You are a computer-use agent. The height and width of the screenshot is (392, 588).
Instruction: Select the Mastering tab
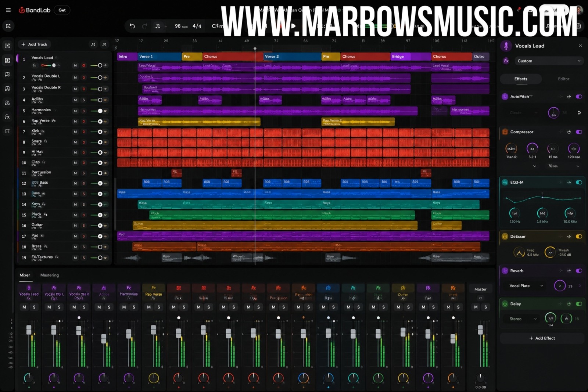50,275
